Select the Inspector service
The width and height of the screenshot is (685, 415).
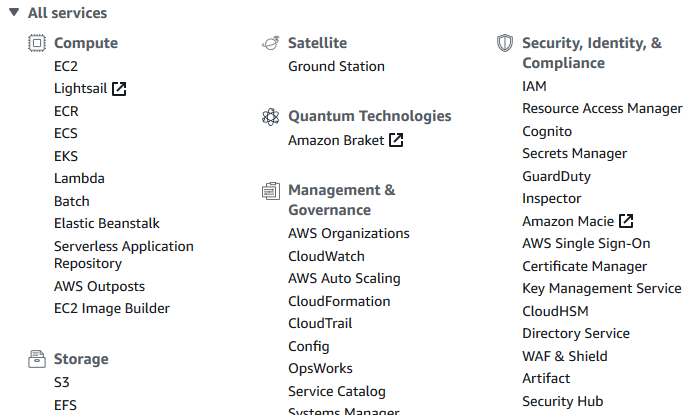pyautogui.click(x=552, y=199)
